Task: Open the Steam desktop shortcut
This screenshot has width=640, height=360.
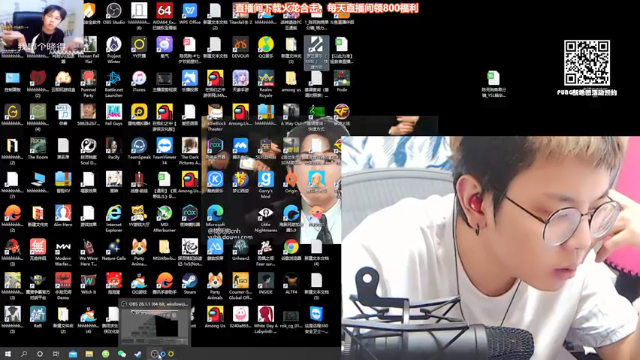Action: [x=190, y=284]
